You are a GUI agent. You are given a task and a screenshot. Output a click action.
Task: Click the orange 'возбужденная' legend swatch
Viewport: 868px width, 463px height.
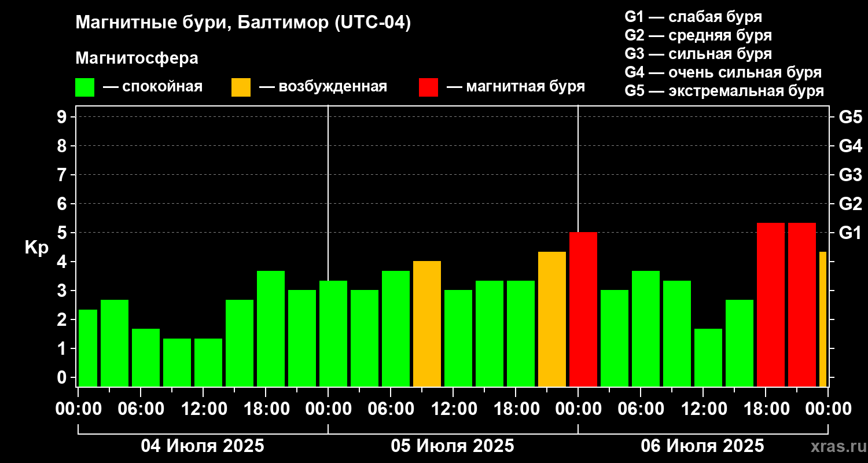241,87
